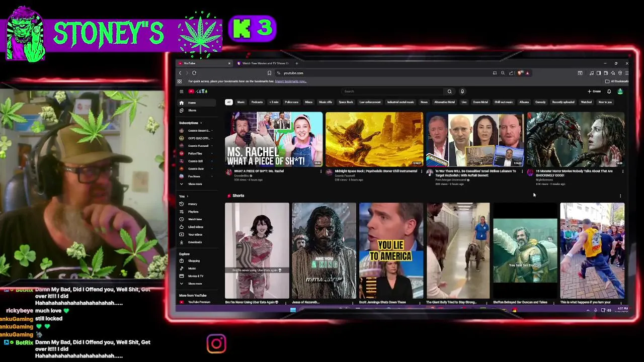Open the Ms. Rachel video thumbnail

point(274,139)
